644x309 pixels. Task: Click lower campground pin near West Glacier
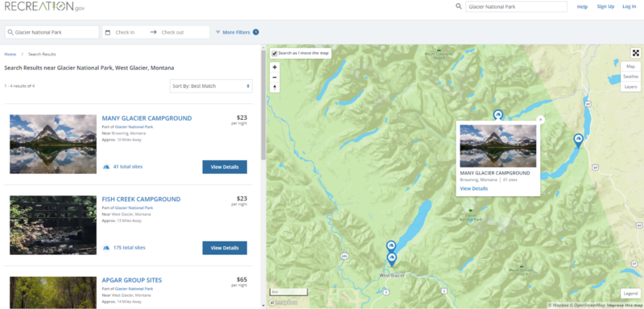tap(392, 259)
